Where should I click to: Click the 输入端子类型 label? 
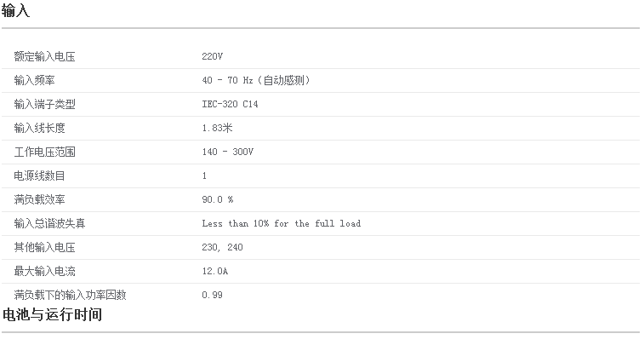44,104
